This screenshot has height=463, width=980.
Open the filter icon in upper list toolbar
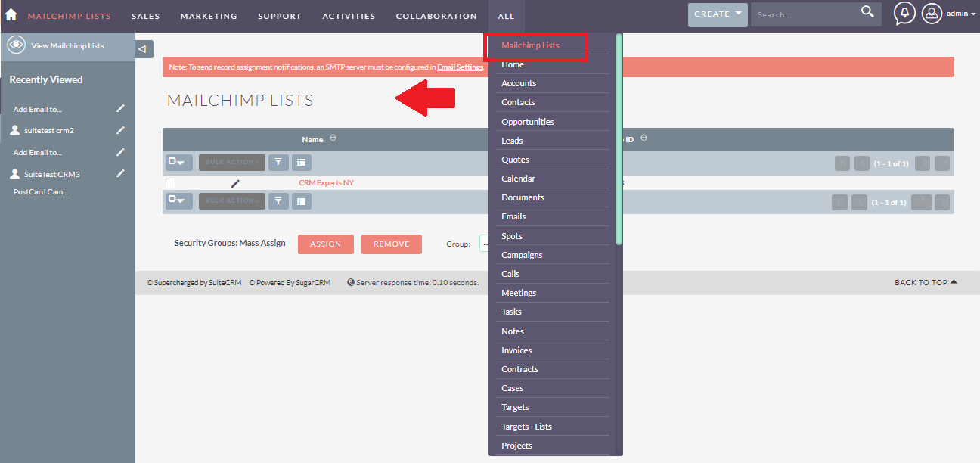point(279,162)
